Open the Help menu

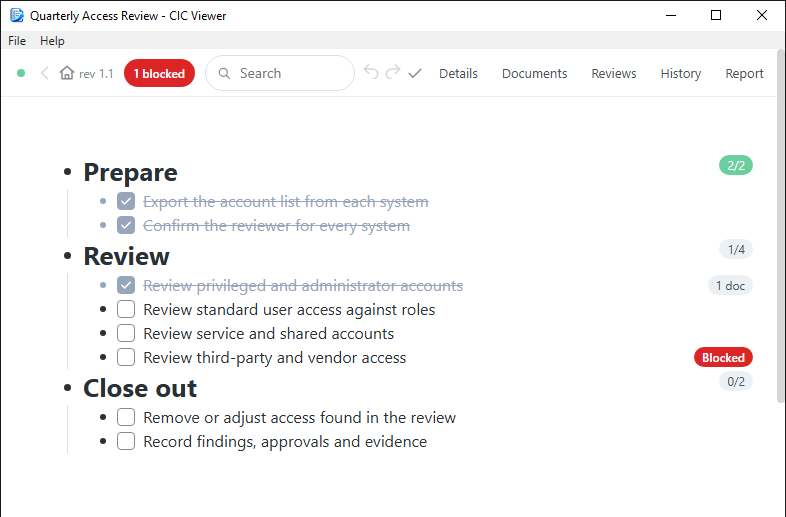[52, 41]
